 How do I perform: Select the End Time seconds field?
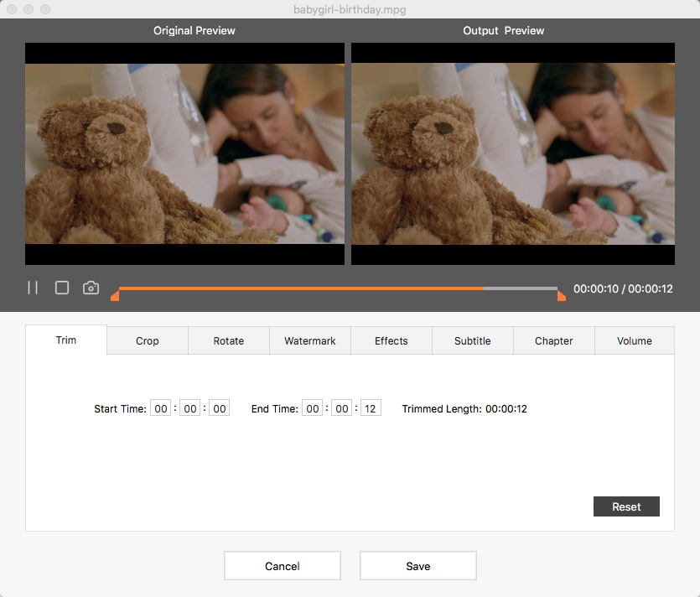click(x=371, y=409)
